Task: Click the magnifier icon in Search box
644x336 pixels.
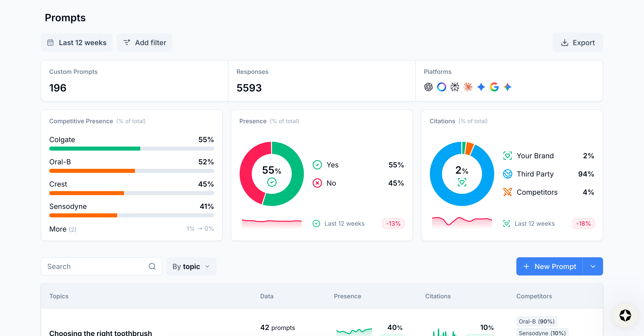Action: [152, 266]
